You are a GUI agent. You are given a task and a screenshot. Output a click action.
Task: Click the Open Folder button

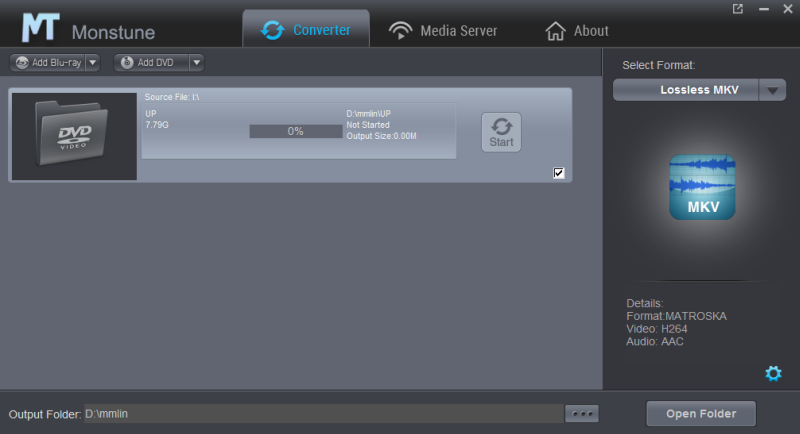(701, 413)
